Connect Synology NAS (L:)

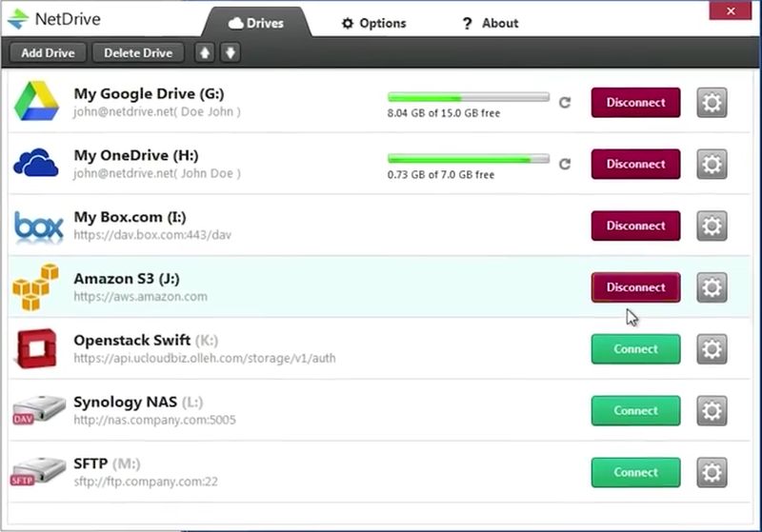pyautogui.click(x=635, y=410)
